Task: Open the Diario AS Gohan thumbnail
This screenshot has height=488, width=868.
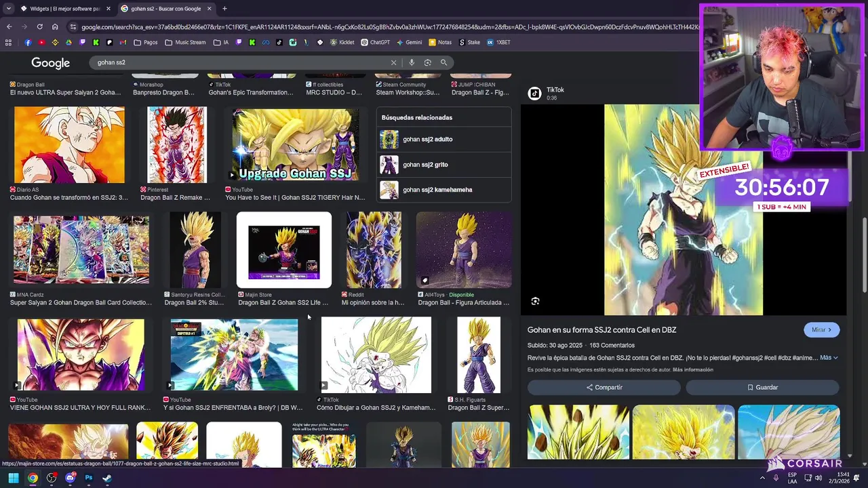Action: coord(69,145)
